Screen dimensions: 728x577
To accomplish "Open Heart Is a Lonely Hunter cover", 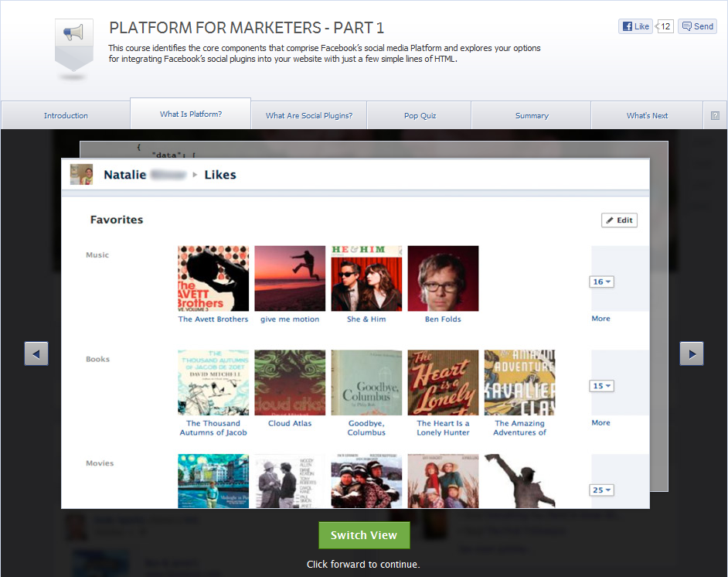I will click(x=443, y=382).
